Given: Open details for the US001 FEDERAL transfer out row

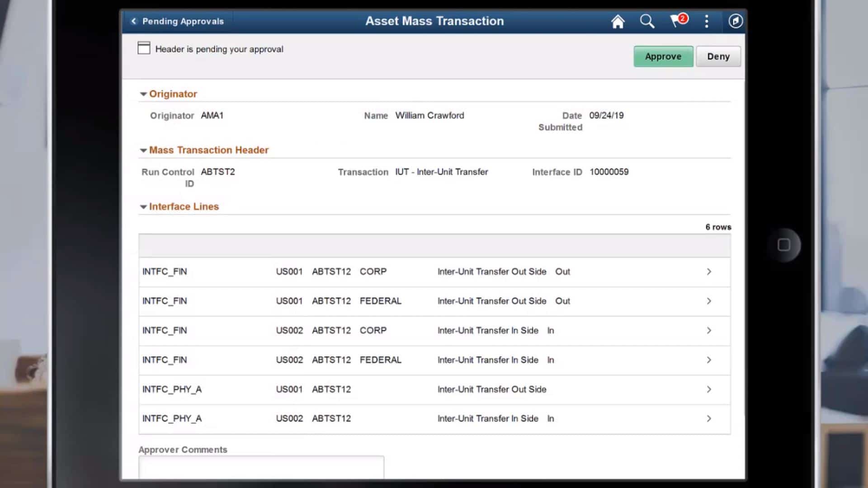Looking at the screenshot, I should pos(709,301).
